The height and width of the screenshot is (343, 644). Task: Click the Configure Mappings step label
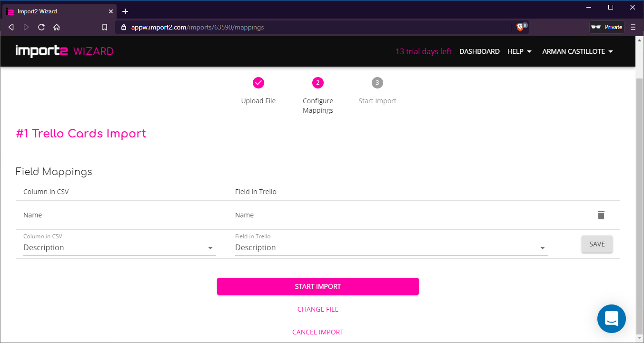coord(318,106)
